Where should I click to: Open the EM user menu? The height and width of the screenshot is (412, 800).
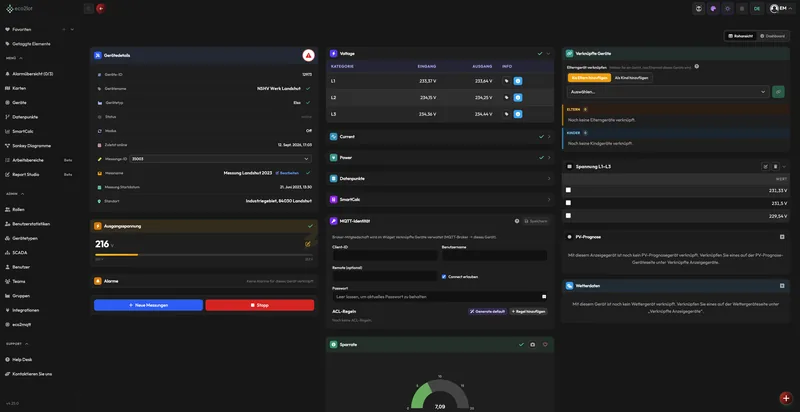point(779,8)
